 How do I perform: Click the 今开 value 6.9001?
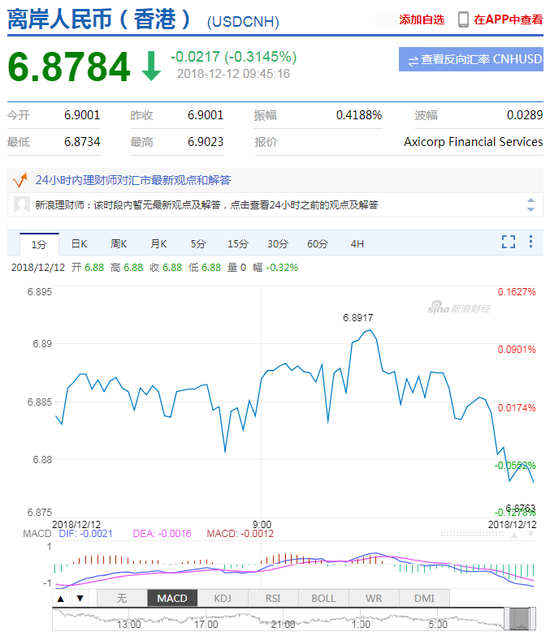pyautogui.click(x=82, y=115)
